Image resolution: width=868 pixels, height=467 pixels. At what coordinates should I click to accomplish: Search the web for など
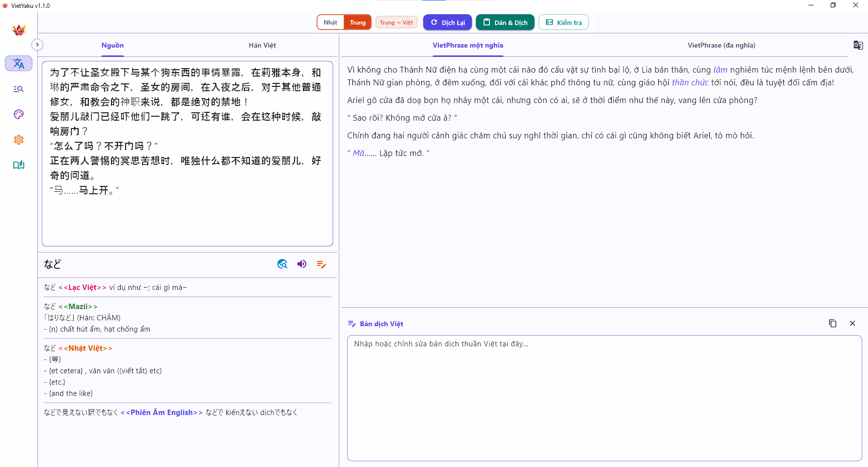click(282, 264)
